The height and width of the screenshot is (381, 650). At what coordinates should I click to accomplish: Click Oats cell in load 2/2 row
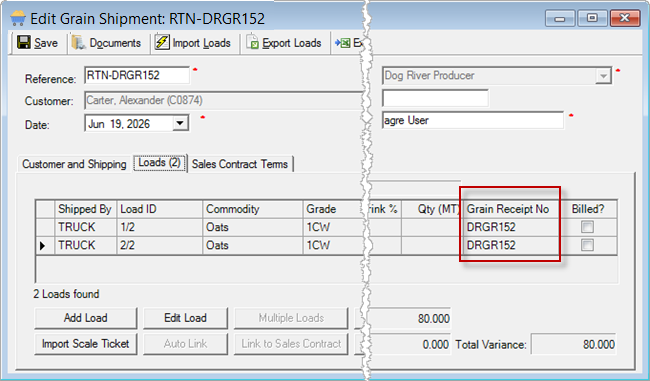[253, 245]
